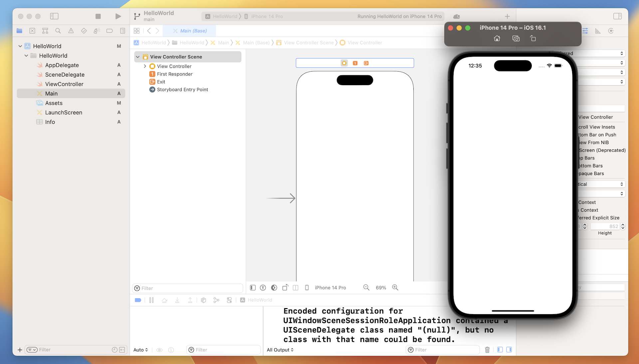Open the Find navigator magnifier icon
This screenshot has width=639, height=364.
tap(58, 31)
